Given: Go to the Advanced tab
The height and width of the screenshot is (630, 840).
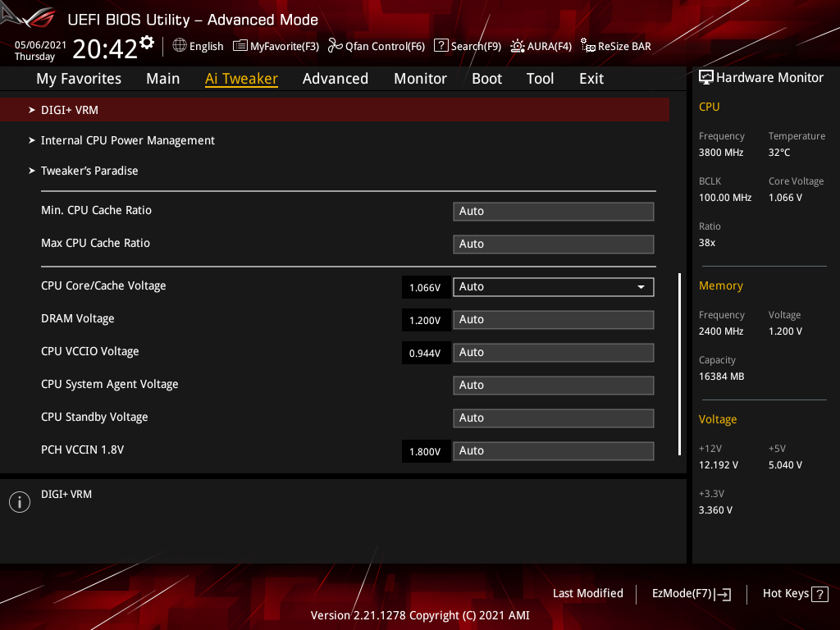Looking at the screenshot, I should 336,79.
